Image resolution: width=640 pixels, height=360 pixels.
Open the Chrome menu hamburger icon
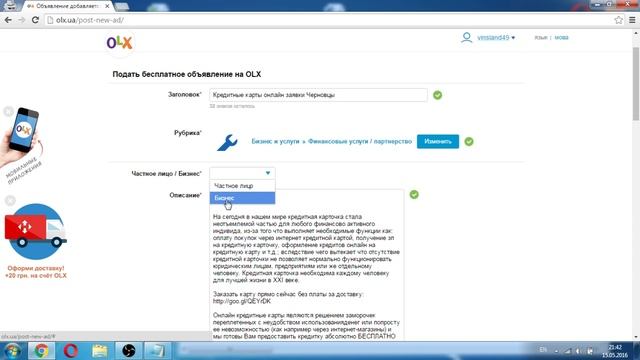632,20
